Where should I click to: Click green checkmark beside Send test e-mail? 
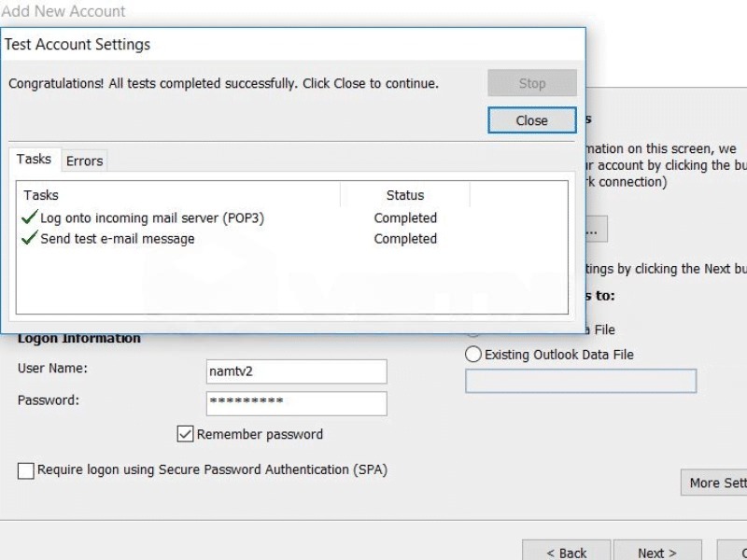tap(29, 239)
